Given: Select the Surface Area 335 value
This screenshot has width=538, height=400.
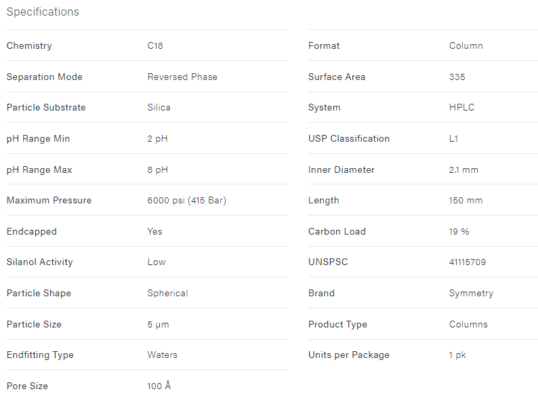Looking at the screenshot, I should click(x=457, y=77).
